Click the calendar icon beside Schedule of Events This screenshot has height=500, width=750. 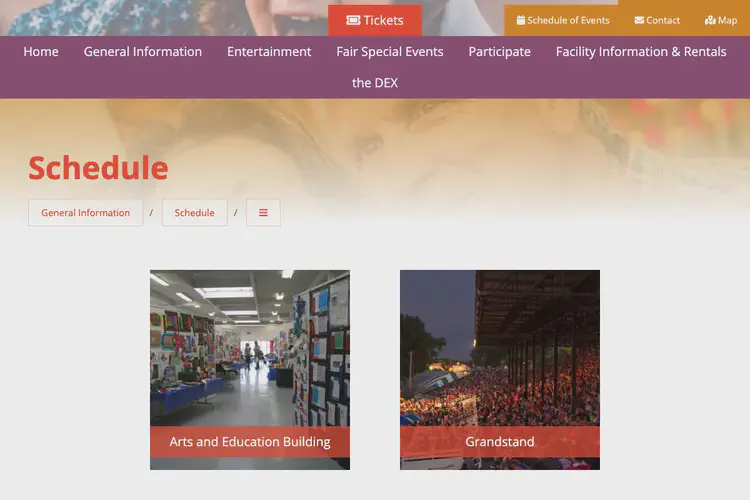coord(521,20)
